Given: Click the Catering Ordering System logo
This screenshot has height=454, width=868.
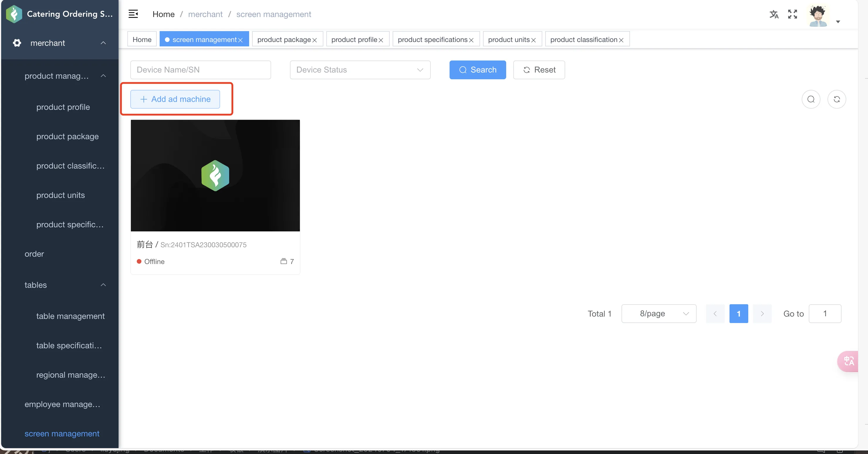Looking at the screenshot, I should 14,14.
